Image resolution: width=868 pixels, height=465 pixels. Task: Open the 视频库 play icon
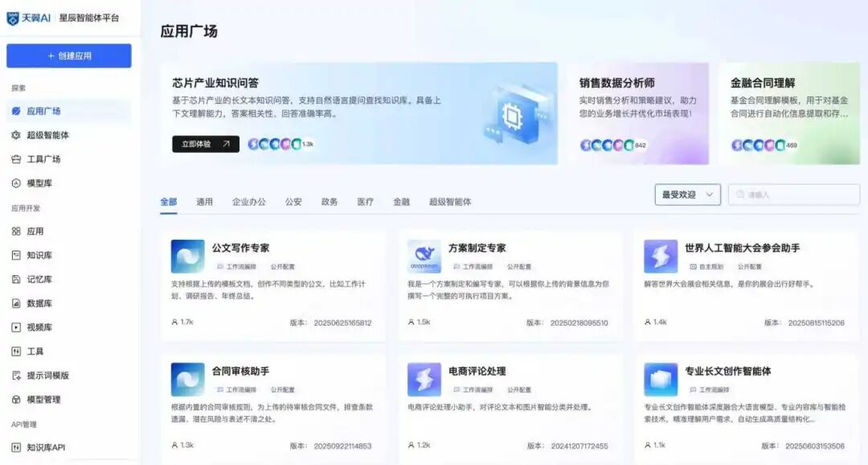16,327
